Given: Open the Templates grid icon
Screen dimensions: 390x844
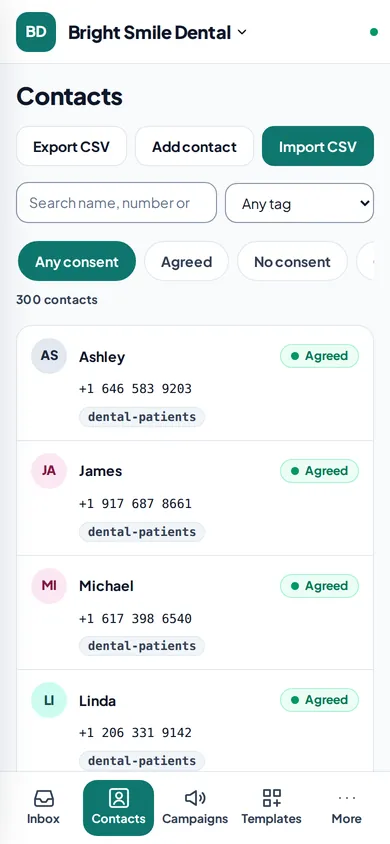Looking at the screenshot, I should tap(272, 798).
